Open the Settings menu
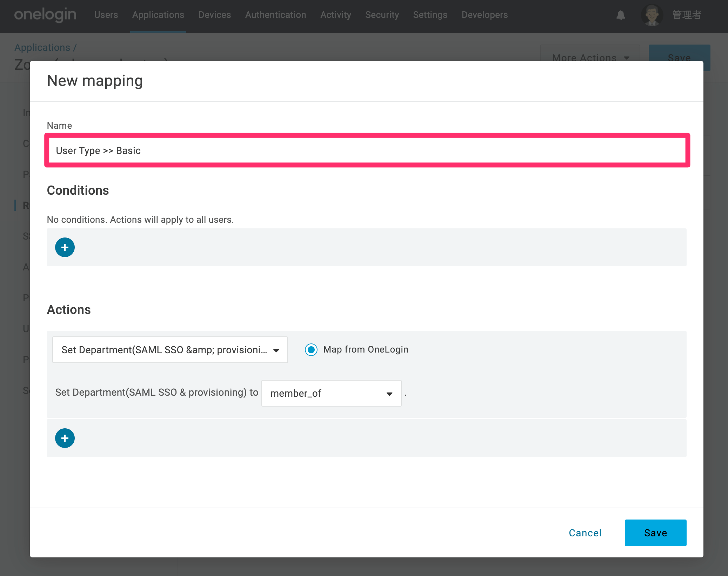Screen dimensions: 728x576 [x=430, y=15]
